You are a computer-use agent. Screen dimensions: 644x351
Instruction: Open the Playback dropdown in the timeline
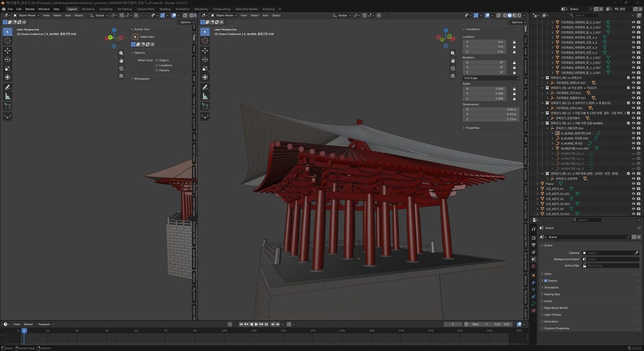(46, 324)
